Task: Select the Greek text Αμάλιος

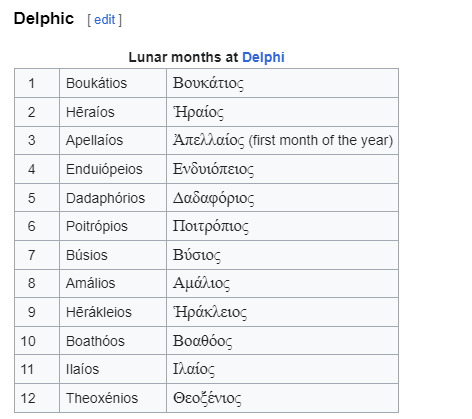Action: click(x=201, y=284)
